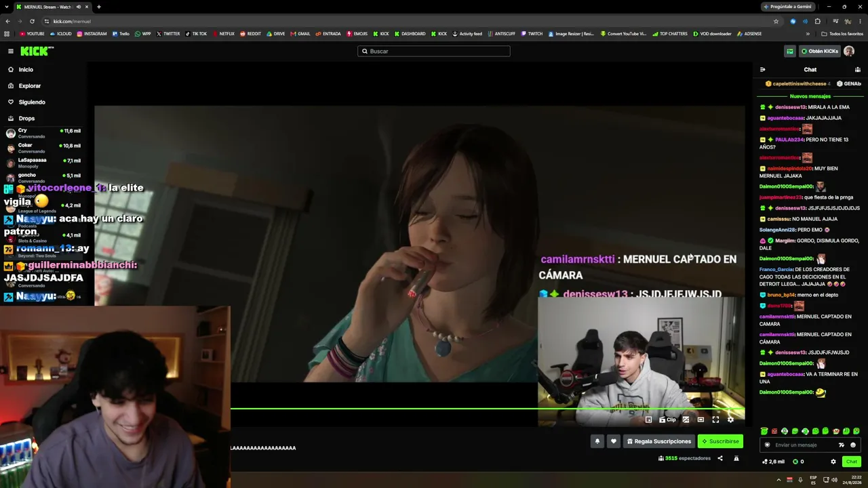Open the Chrome extensions puzzle icon
The image size is (868, 488).
[817, 21]
